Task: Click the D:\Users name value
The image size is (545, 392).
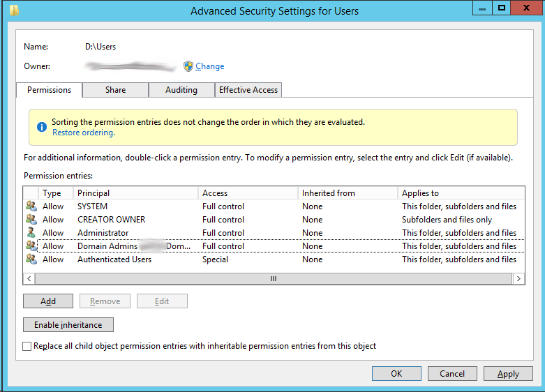Action: 100,47
